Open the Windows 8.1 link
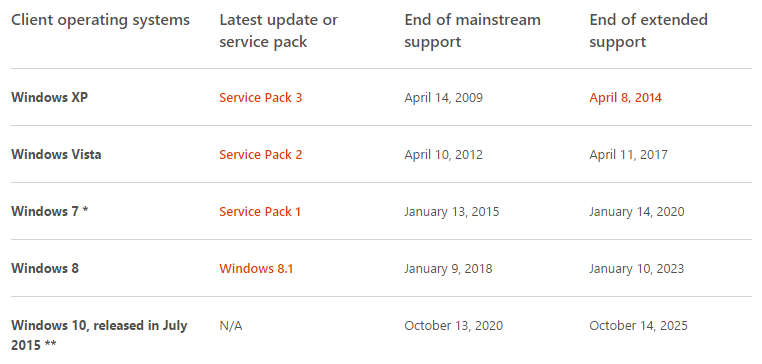 coord(256,269)
